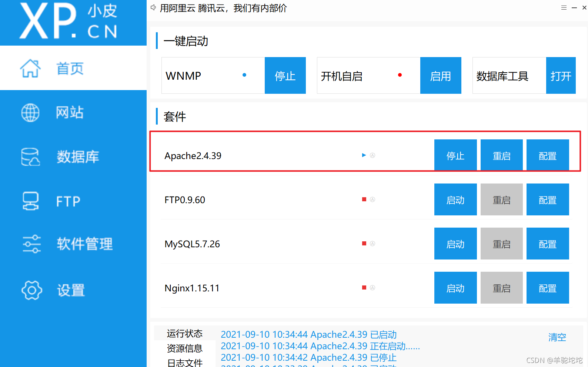Configure FTP0.9.60

[548, 199]
